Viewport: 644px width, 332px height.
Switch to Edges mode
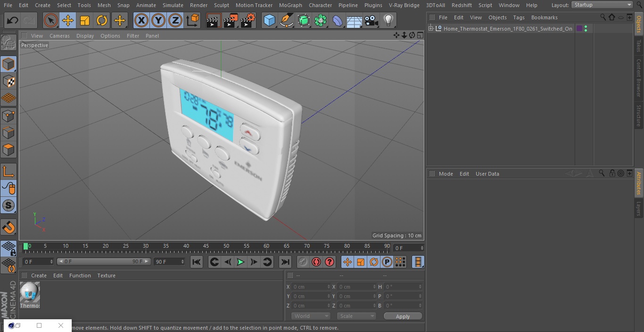8,132
